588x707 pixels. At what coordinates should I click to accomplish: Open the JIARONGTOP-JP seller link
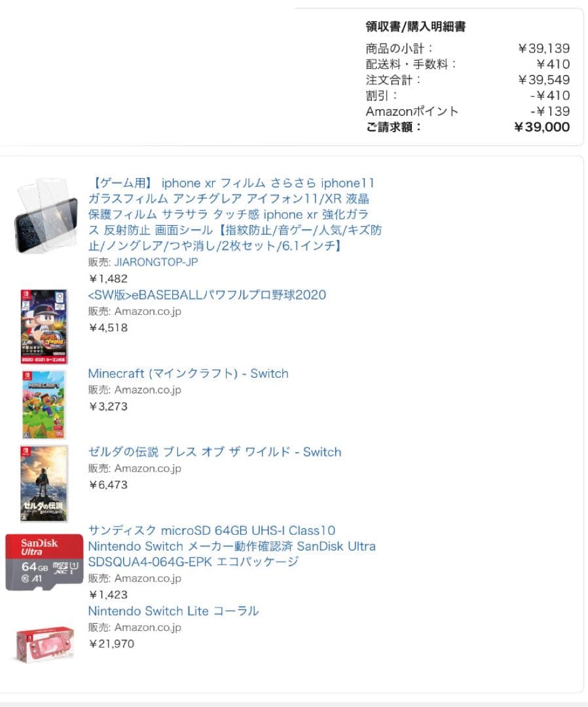click(156, 262)
